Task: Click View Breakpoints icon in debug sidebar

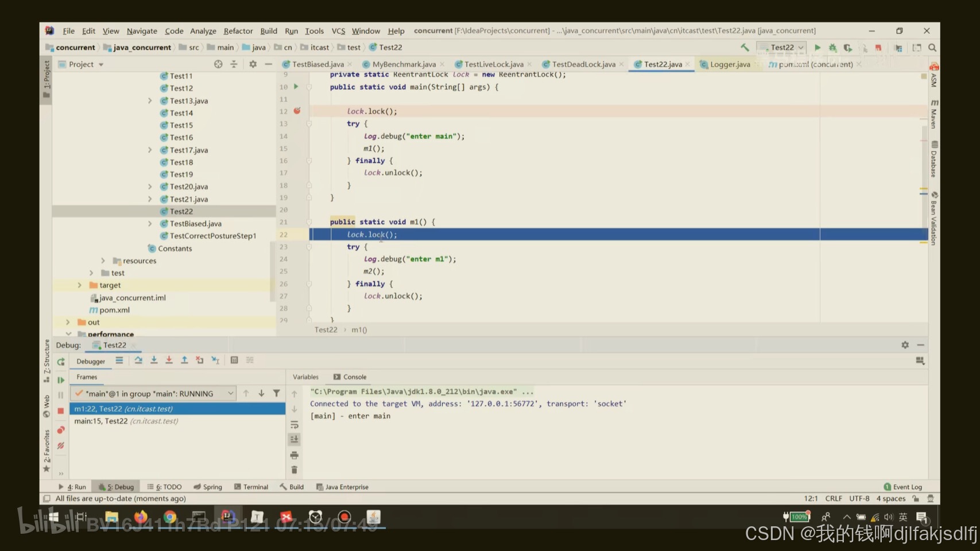Action: [x=61, y=430]
